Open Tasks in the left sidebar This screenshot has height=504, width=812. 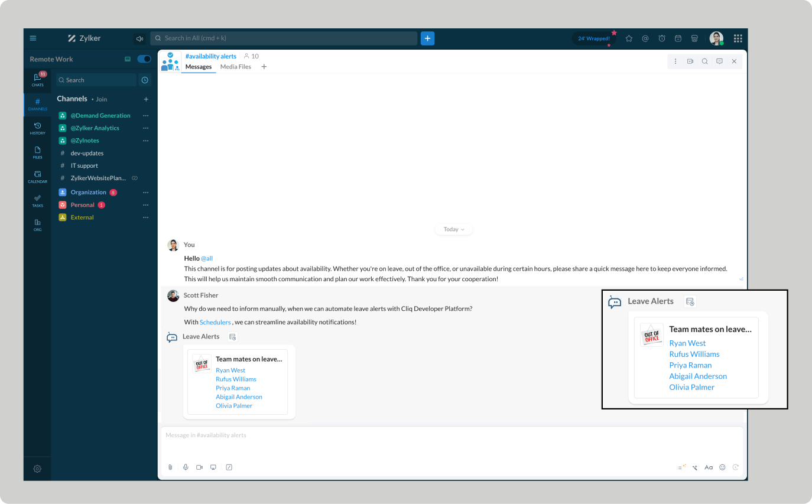tap(37, 201)
